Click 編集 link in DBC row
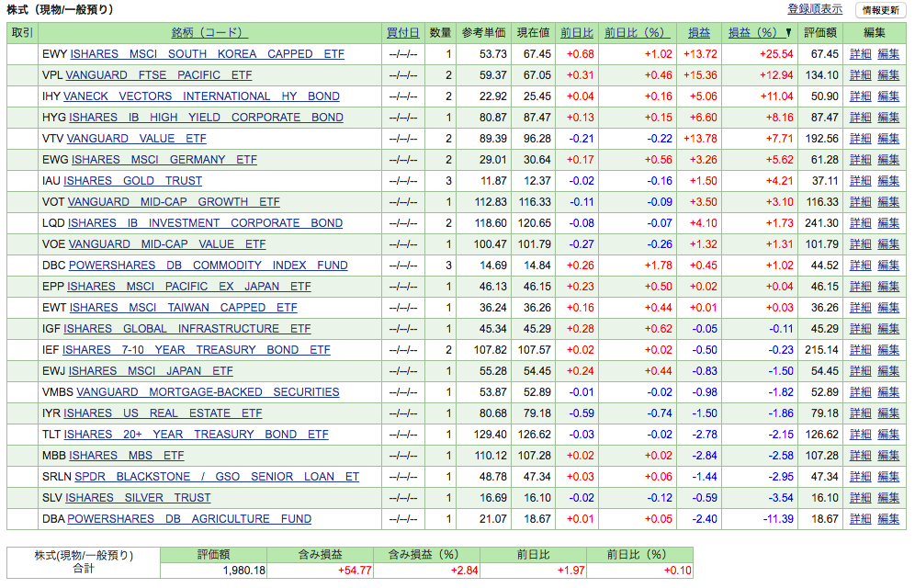Screen dimensions: 915x588 pyautogui.click(x=888, y=266)
